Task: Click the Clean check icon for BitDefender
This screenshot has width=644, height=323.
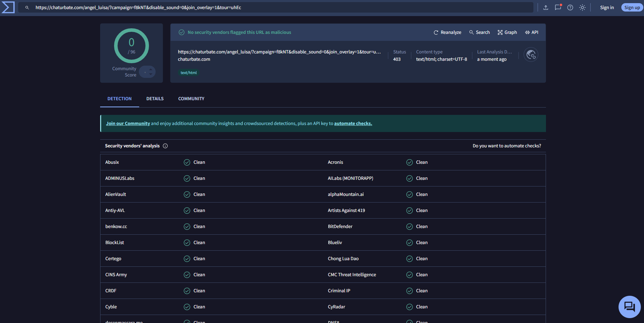Action: 410,227
